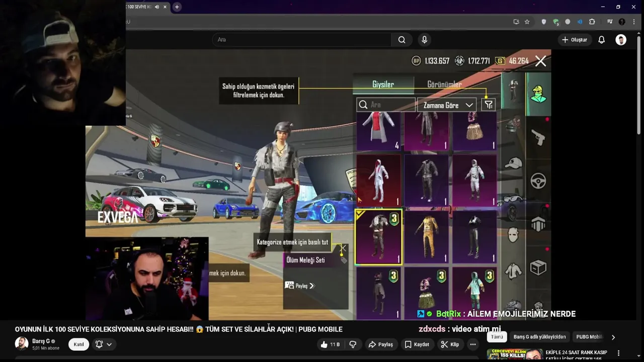Switch to the Giysiler tab
The width and height of the screenshot is (644, 362).
[383, 84]
